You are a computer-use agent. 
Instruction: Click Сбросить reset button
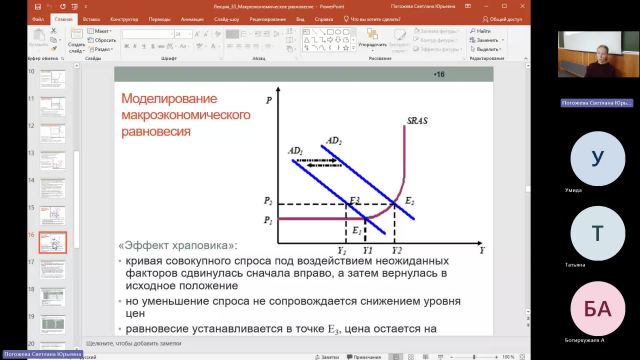(x=102, y=40)
